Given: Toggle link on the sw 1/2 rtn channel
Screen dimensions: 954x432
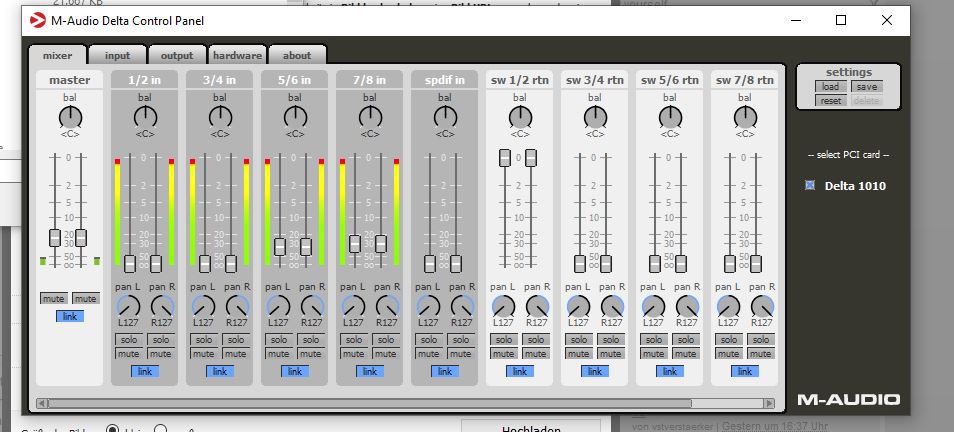Looking at the screenshot, I should click(x=520, y=371).
